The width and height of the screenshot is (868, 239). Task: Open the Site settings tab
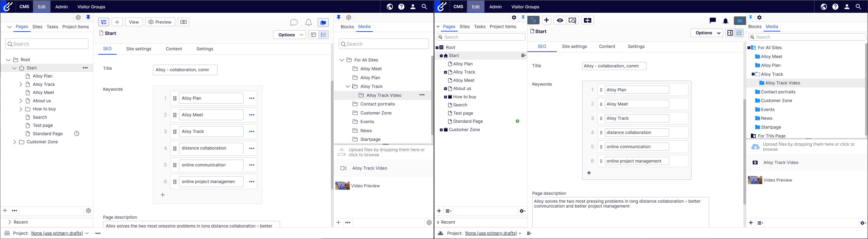[139, 49]
